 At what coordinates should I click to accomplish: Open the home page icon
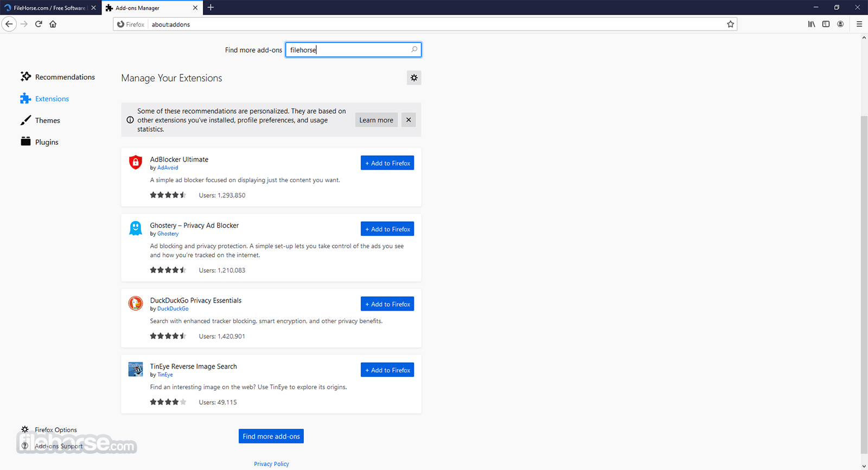pos(53,24)
